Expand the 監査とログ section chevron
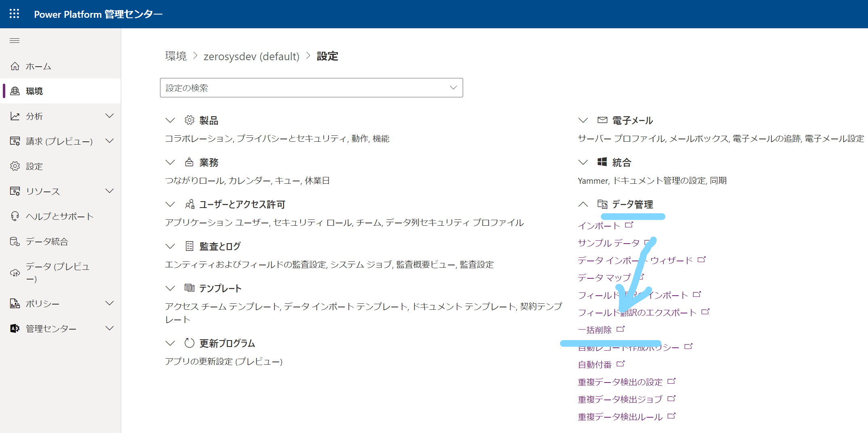Image resolution: width=868 pixels, height=433 pixels. pos(170,246)
